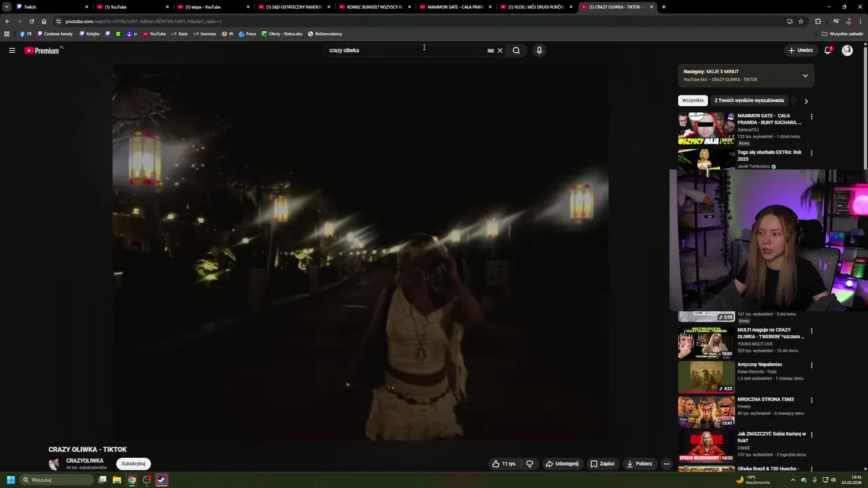Expand the Następny MOJE 5 MINUT mix panel
The height and width of the screenshot is (488, 868).
(x=805, y=75)
